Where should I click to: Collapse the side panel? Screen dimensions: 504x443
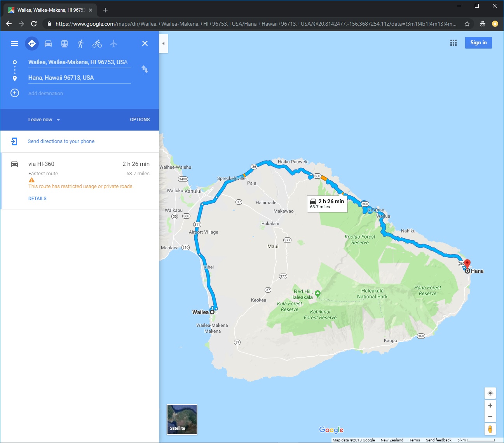(164, 44)
